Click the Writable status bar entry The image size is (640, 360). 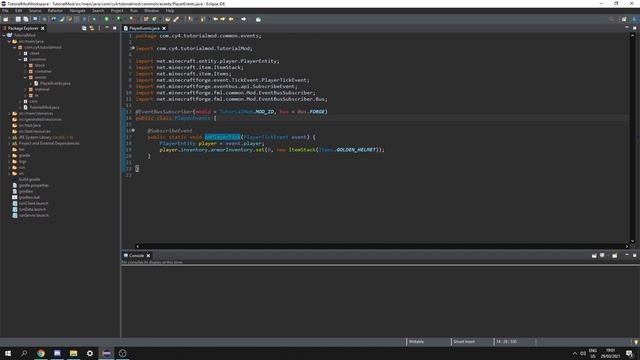416,342
